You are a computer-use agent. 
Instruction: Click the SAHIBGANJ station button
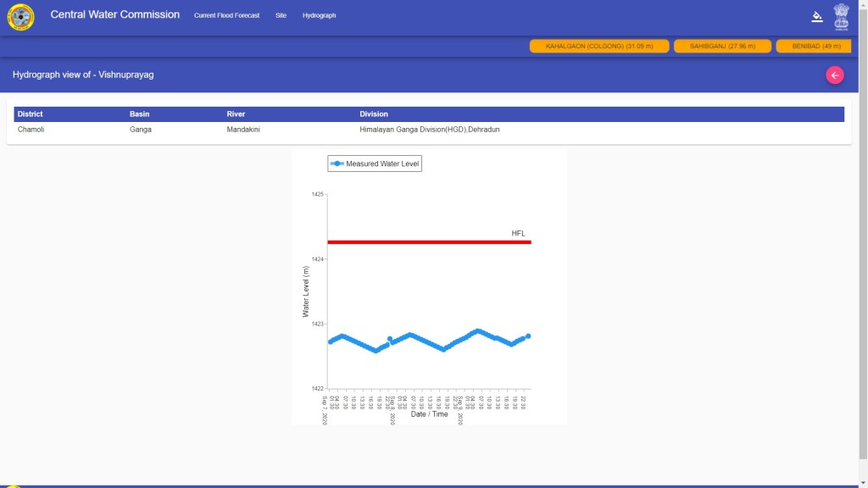point(722,46)
